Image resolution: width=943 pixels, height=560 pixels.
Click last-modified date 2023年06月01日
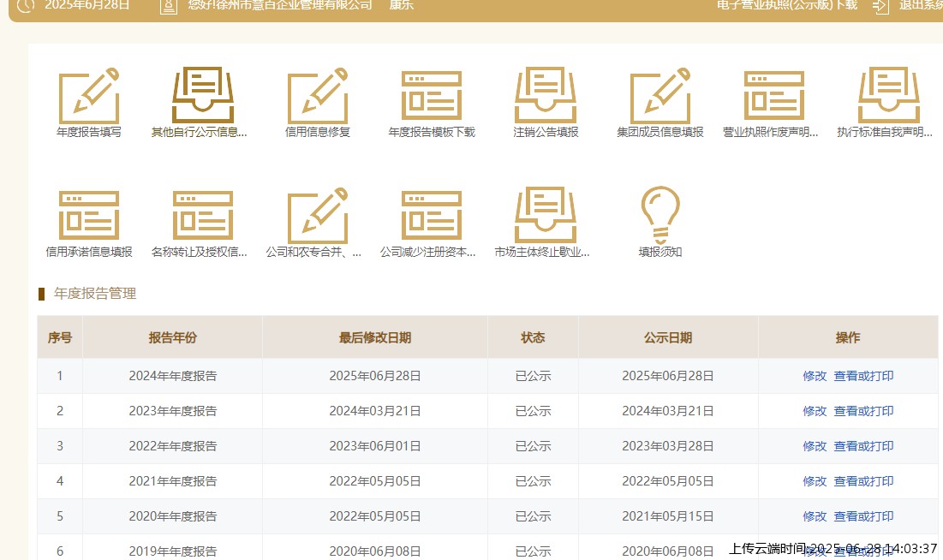click(374, 446)
